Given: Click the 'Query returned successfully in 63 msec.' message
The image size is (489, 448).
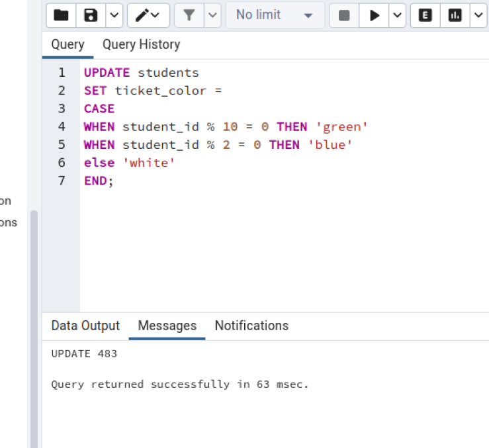Looking at the screenshot, I should click(180, 384).
